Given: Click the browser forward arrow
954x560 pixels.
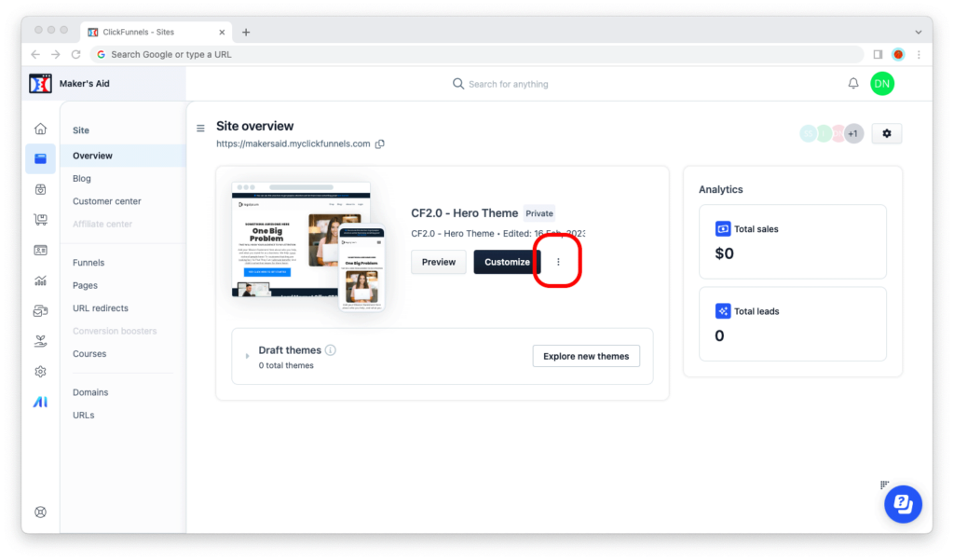Looking at the screenshot, I should [x=55, y=54].
